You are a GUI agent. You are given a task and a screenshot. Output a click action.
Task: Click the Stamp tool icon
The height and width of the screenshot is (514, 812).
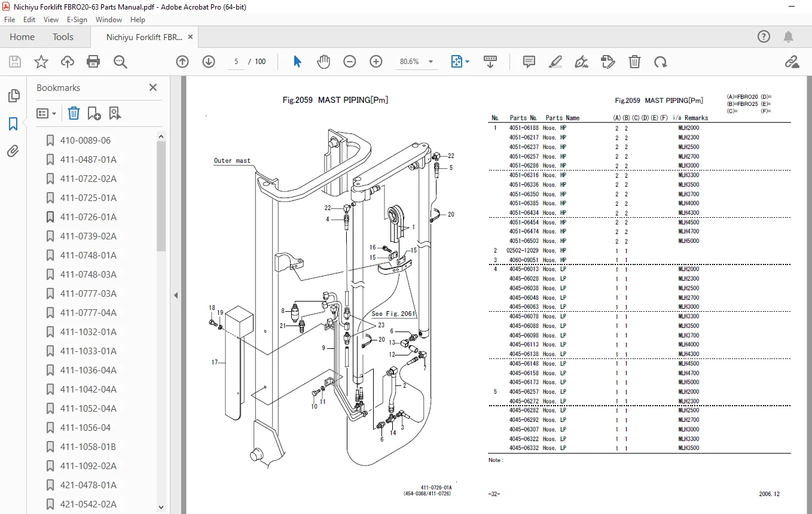608,62
